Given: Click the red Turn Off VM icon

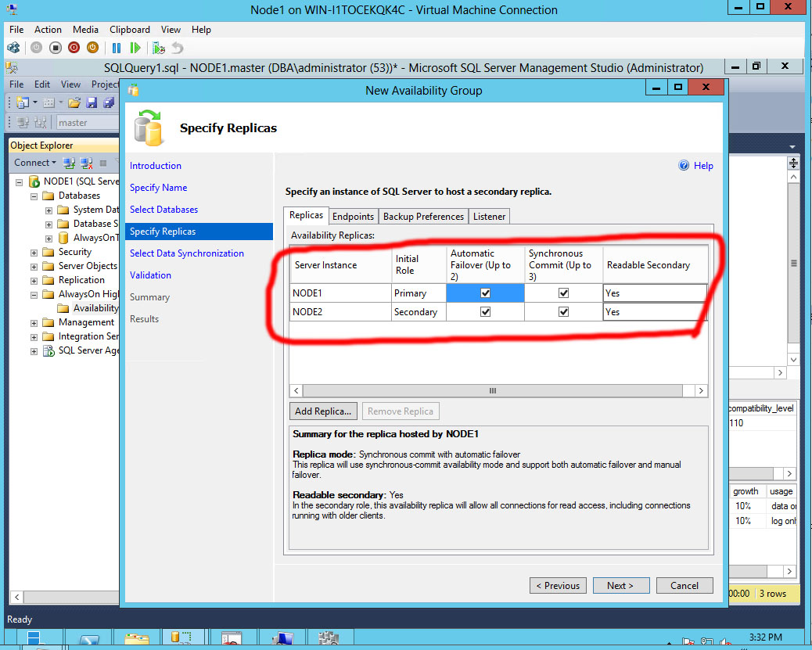Looking at the screenshot, I should tap(73, 48).
